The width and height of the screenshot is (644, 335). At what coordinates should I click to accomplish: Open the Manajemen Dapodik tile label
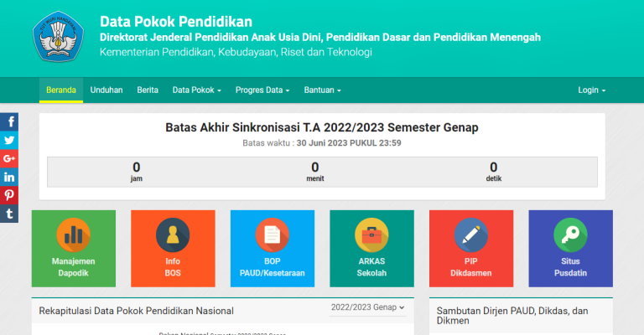(74, 267)
